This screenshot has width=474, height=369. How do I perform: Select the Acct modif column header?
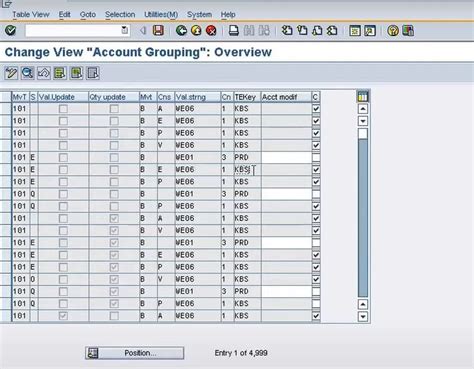(286, 97)
